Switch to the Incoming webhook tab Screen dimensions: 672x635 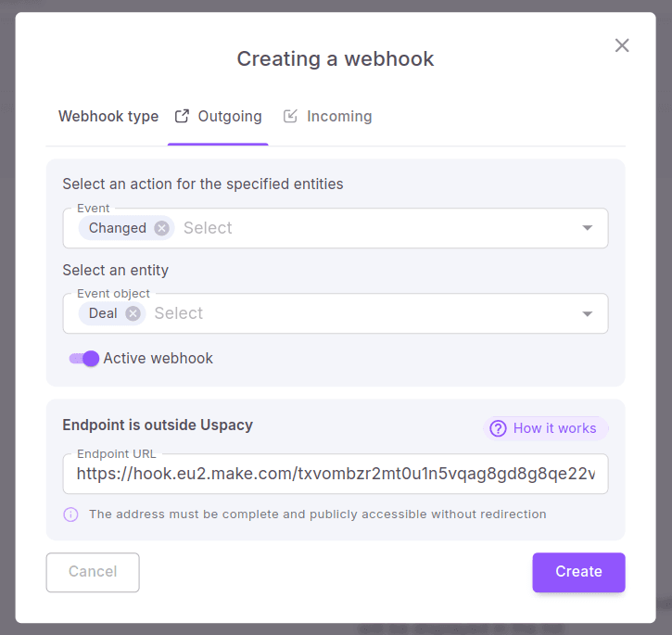click(x=338, y=117)
